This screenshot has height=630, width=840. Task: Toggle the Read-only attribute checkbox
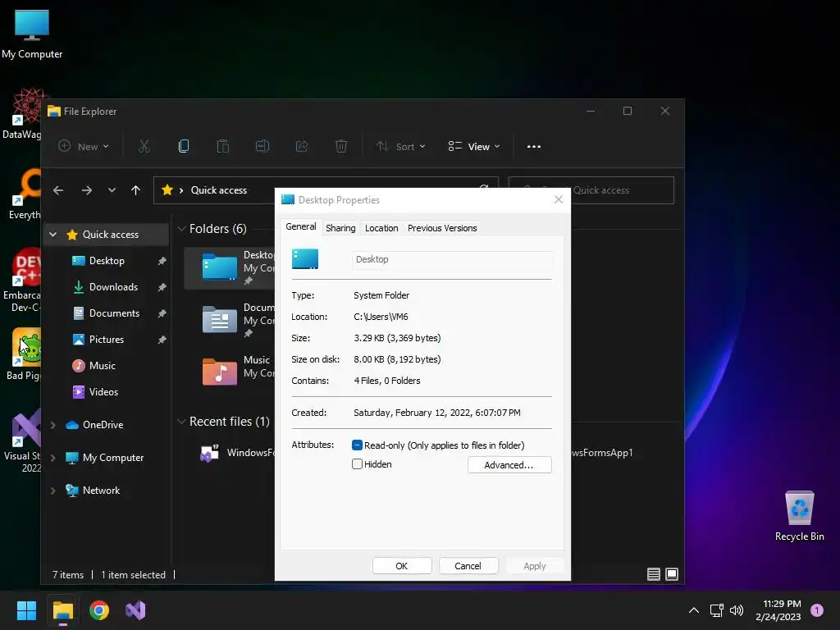pos(357,445)
